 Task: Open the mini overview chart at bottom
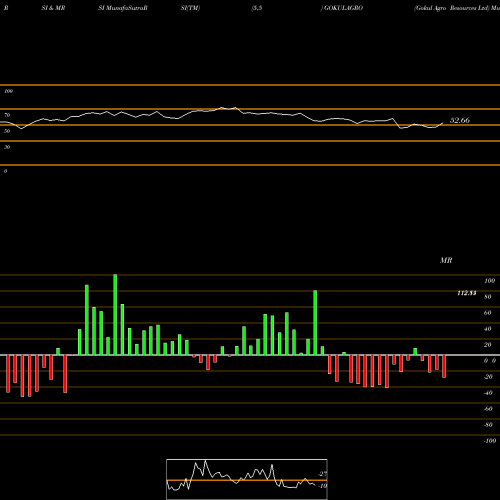tap(247, 479)
